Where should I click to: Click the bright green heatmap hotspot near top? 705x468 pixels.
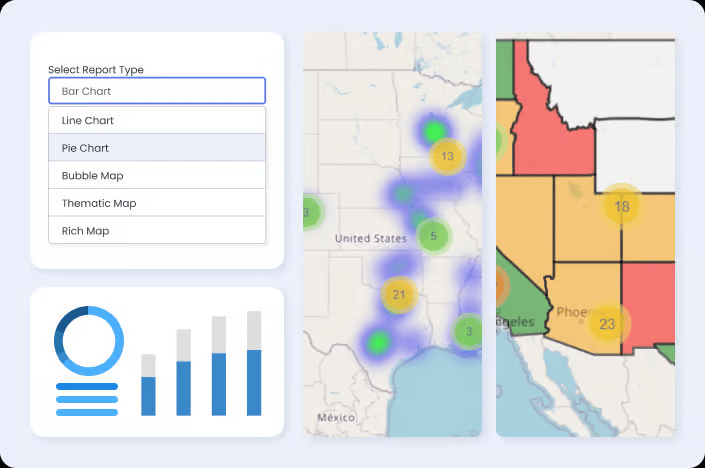point(433,131)
